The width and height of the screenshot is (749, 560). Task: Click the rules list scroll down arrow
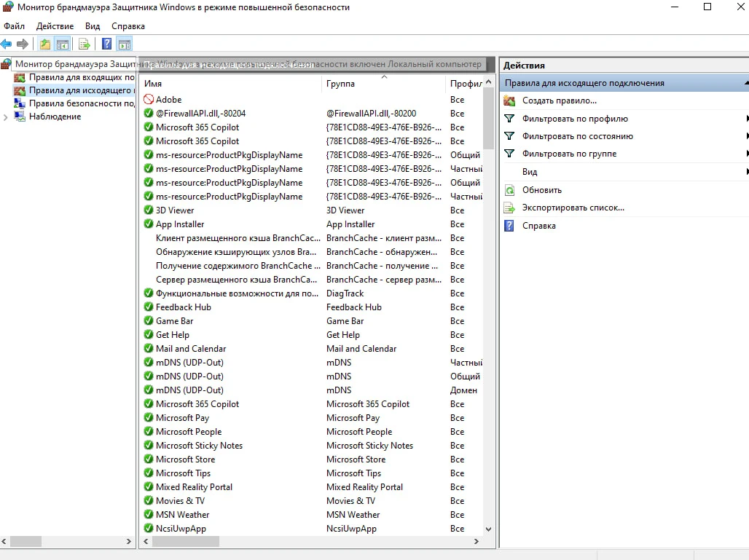click(x=488, y=529)
